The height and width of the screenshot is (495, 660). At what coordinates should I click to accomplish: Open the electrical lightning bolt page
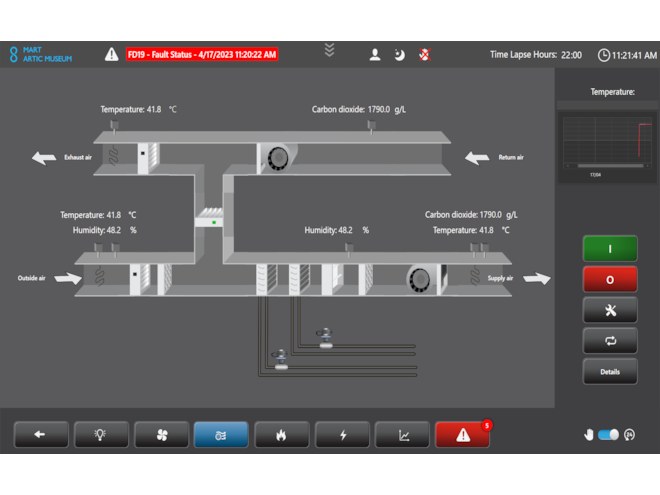tap(342, 435)
